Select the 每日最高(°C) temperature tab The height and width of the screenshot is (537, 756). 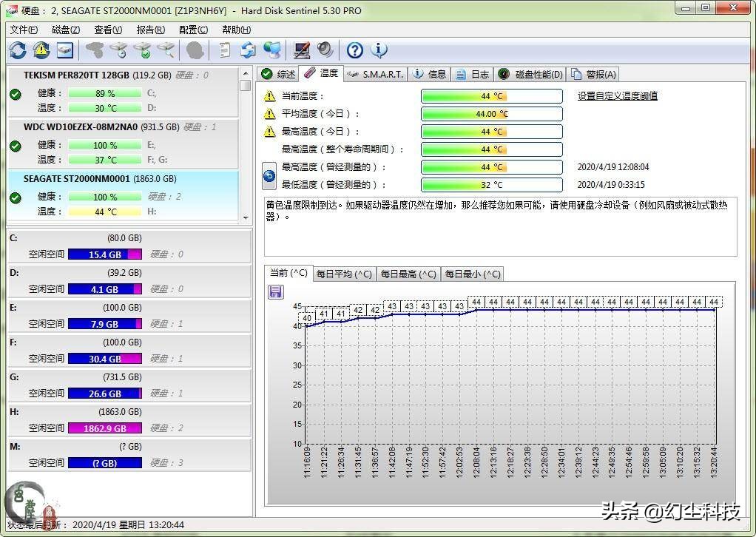tap(409, 273)
